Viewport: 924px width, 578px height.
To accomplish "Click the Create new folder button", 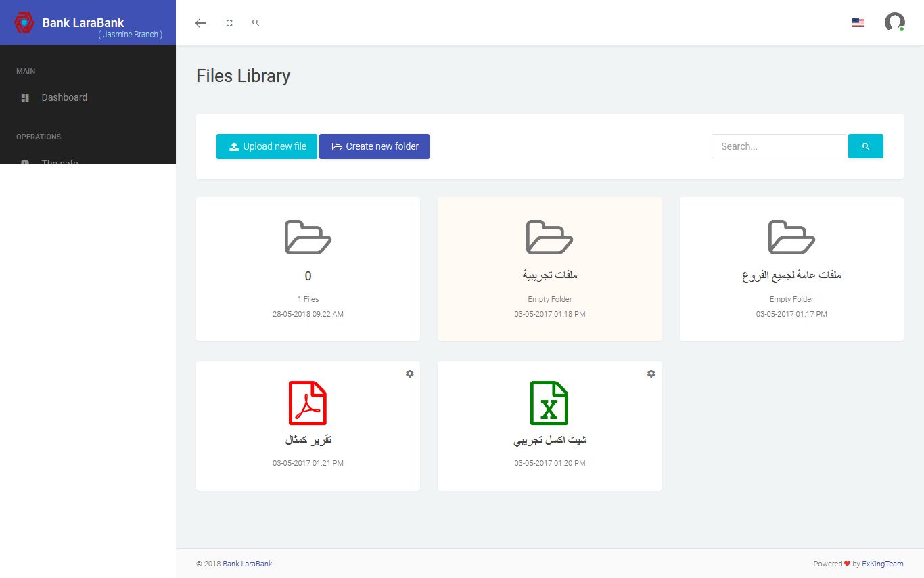I will [374, 146].
